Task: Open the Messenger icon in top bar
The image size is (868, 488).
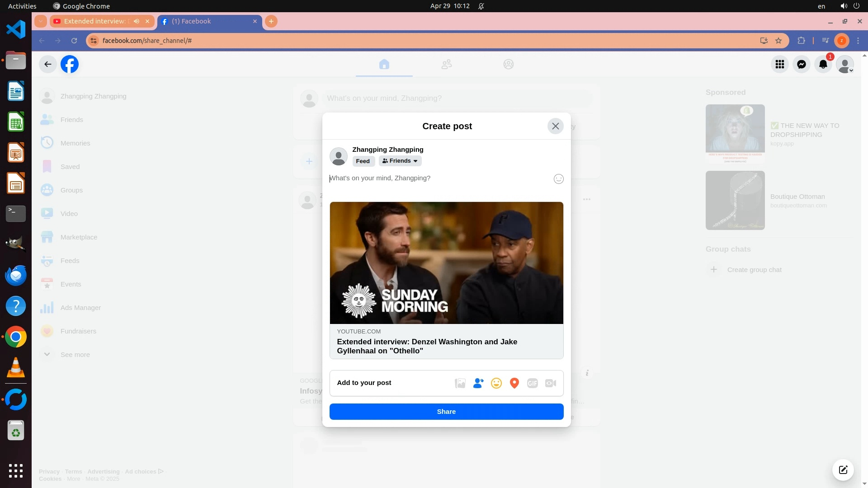Action: click(x=801, y=64)
